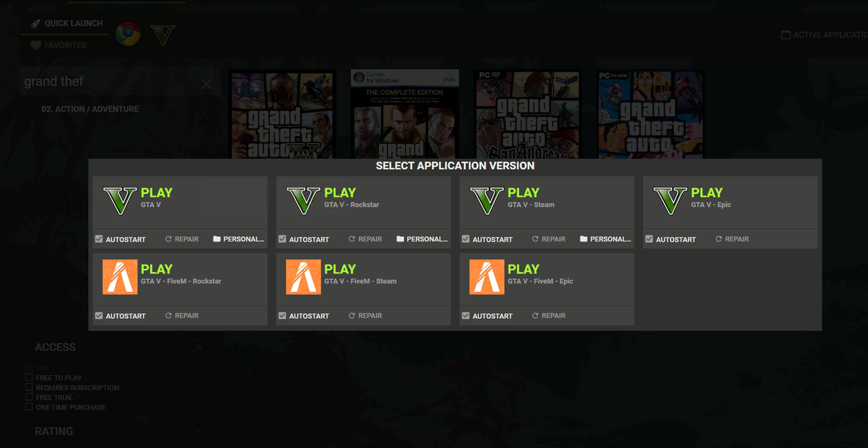Play GTA V - FiveM - Epic
The image size is (868, 448).
[x=524, y=269]
